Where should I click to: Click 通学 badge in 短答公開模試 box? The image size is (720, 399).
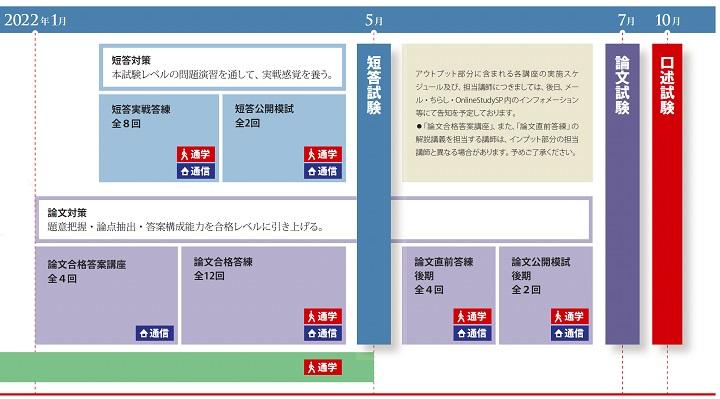coord(323,154)
